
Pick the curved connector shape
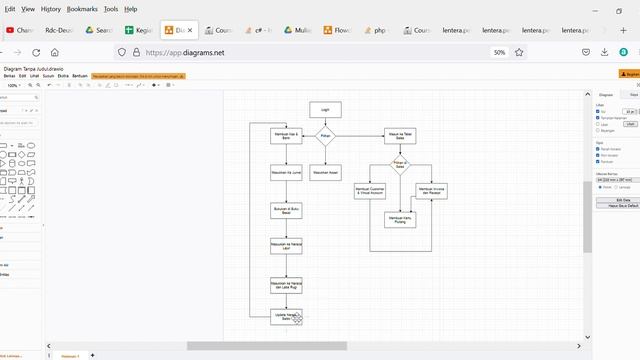point(12,199)
